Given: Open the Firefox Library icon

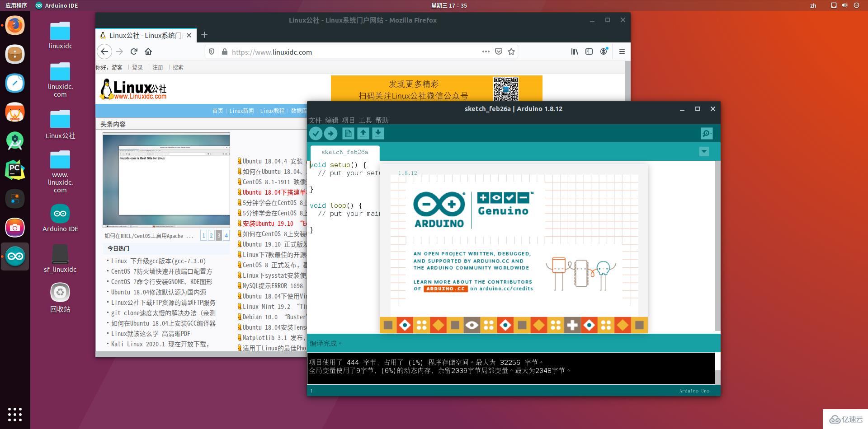Looking at the screenshot, I should pos(575,51).
